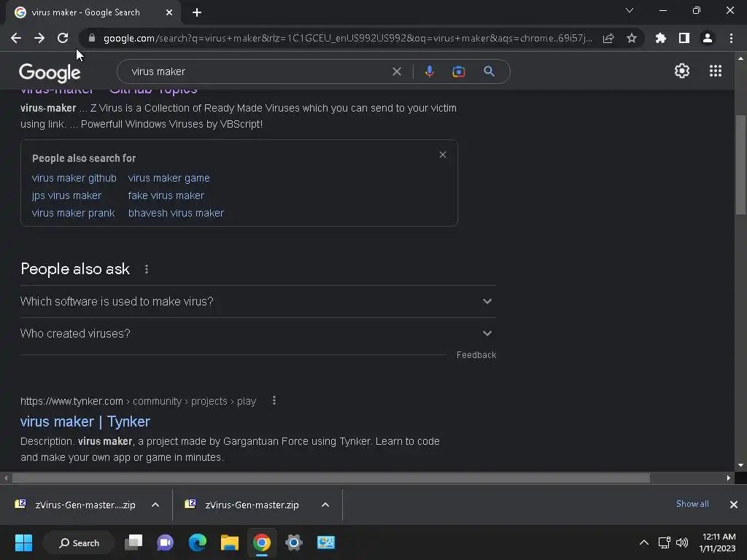Open a new tab with the plus button
The width and height of the screenshot is (747, 560).
(197, 12)
